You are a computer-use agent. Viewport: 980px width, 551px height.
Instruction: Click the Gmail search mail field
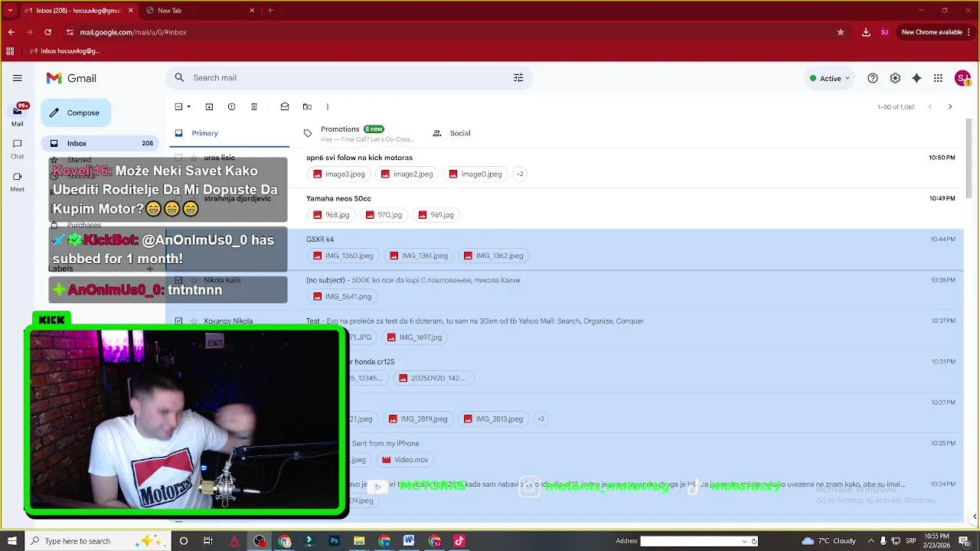[348, 78]
